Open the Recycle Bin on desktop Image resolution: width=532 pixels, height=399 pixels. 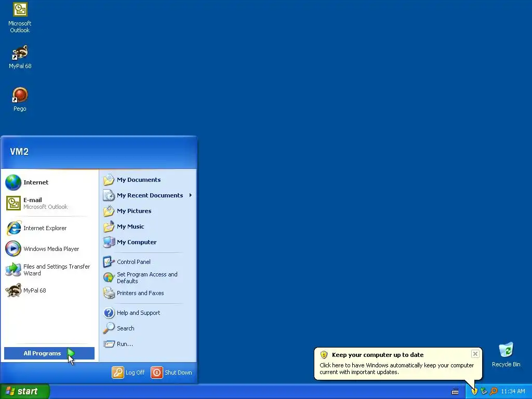pos(506,354)
